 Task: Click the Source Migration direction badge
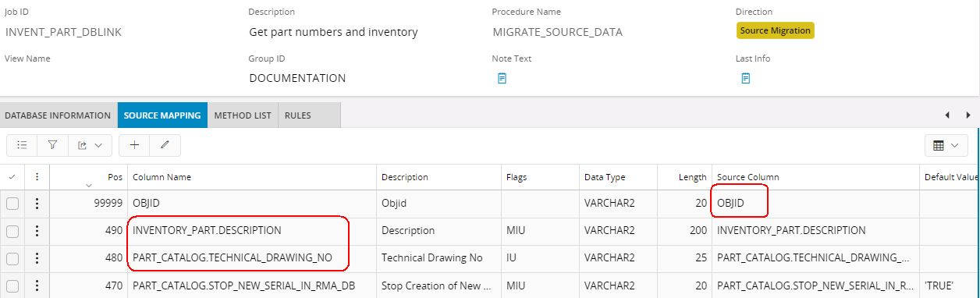776,30
